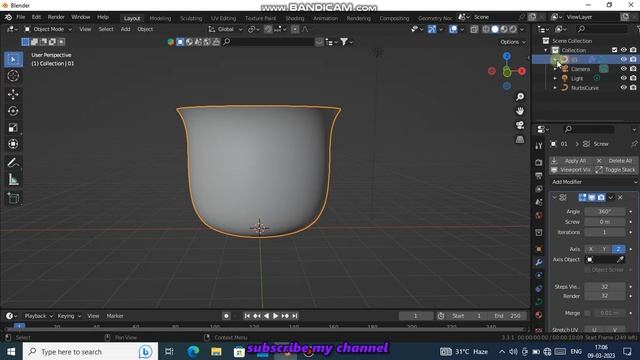640x360 pixels.
Task: Open the Object properties tab
Action: (x=539, y=249)
